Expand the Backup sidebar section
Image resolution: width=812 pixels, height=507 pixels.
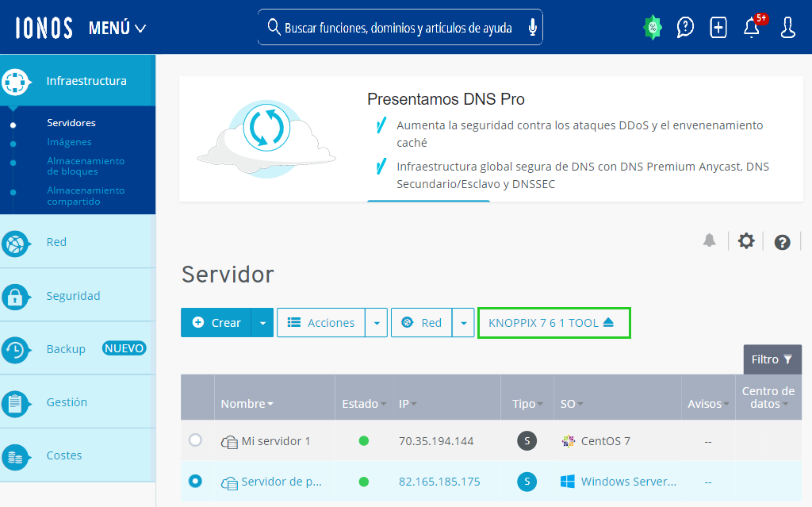point(78,349)
